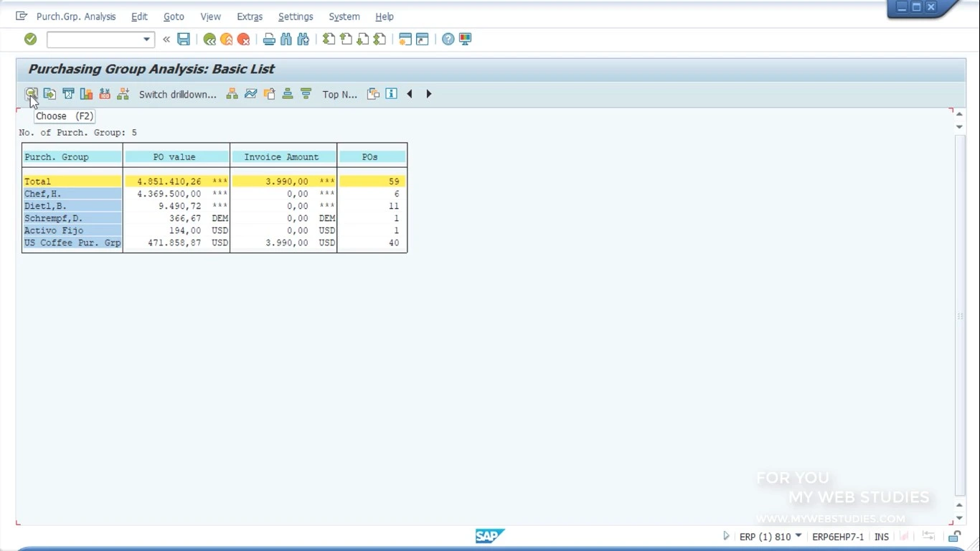Click the red Cancel icon
The image size is (980, 551).
coord(244,39)
